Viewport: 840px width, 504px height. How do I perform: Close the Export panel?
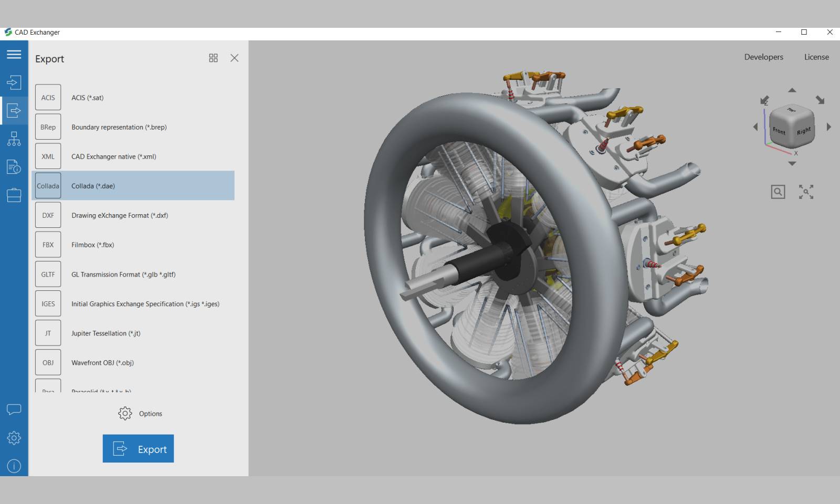(x=235, y=58)
